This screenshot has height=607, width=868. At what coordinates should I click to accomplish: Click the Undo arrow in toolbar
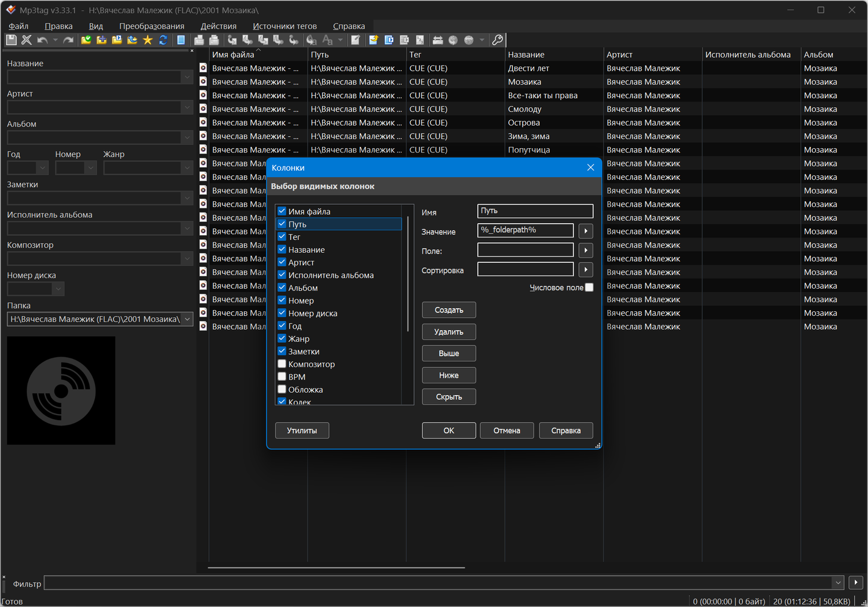point(42,40)
